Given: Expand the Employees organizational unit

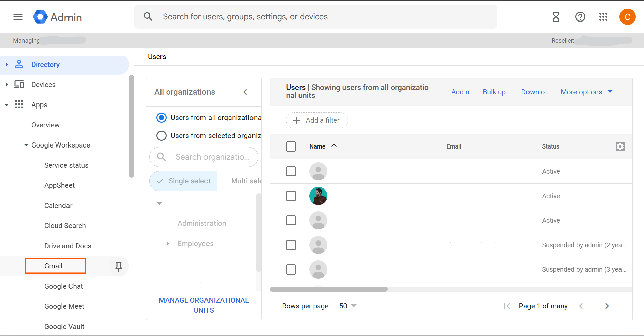Looking at the screenshot, I should [x=168, y=244].
